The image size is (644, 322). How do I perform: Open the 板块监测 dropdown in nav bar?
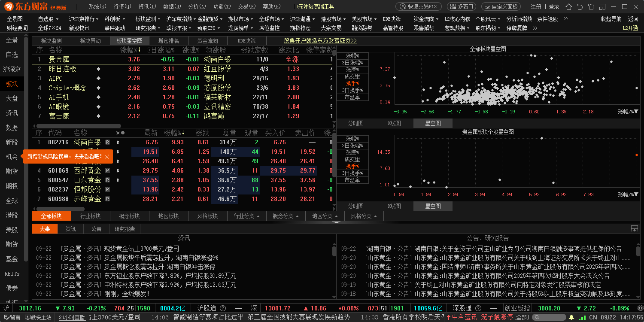click(x=148, y=19)
